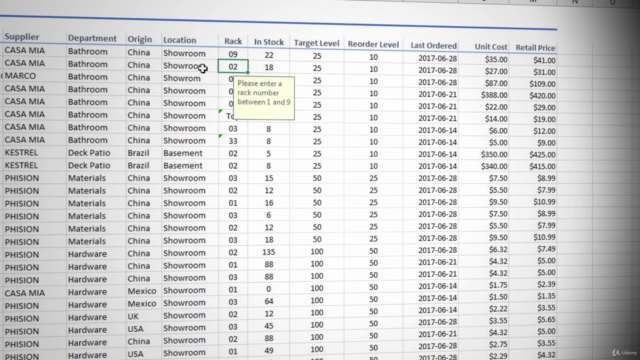The height and width of the screenshot is (360, 640).
Task: Select the Rack column header cell
Action: [233, 41]
